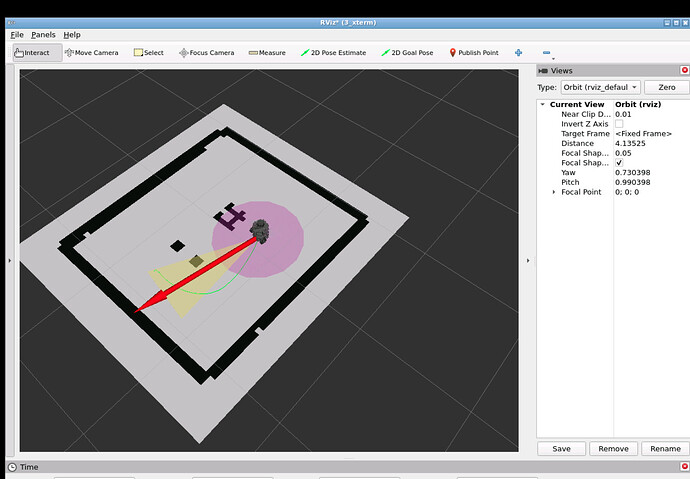Enable the Invert Z Axis checkbox
This screenshot has height=479, width=690.
click(619, 124)
